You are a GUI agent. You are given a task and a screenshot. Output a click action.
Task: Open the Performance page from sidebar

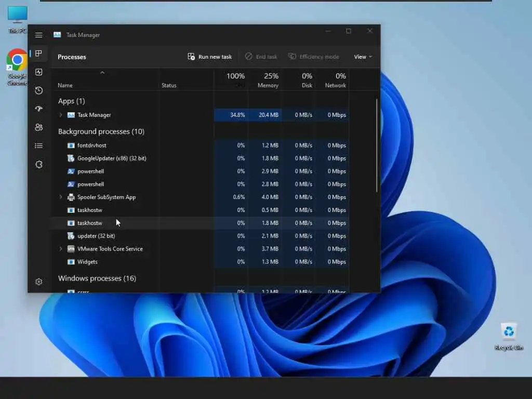point(38,72)
